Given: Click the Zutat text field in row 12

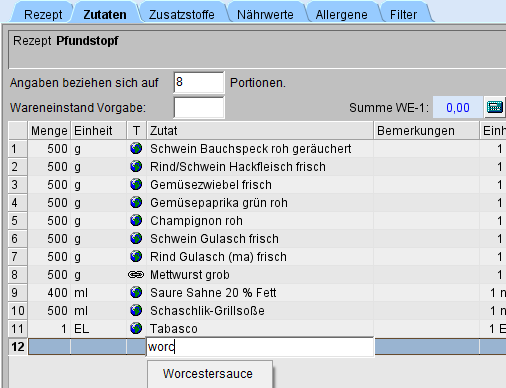Looking at the screenshot, I should 260,347.
